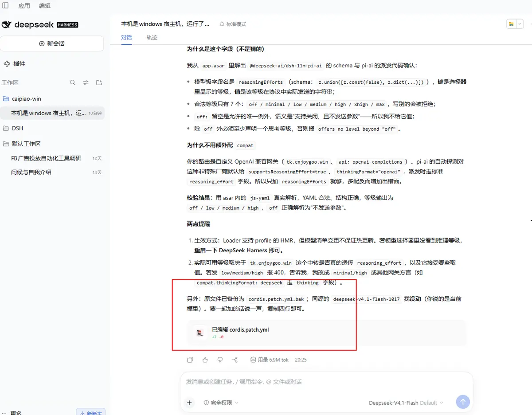Open the 编辑 menu

44,6
